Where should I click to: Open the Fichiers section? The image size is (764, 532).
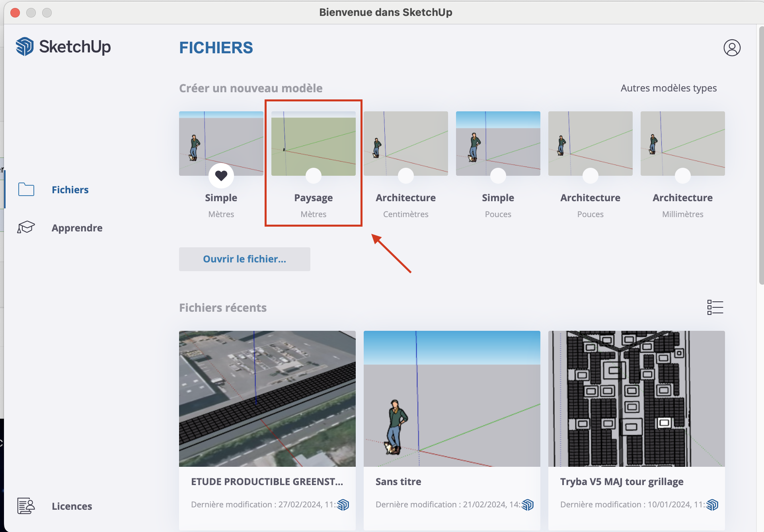(x=70, y=190)
